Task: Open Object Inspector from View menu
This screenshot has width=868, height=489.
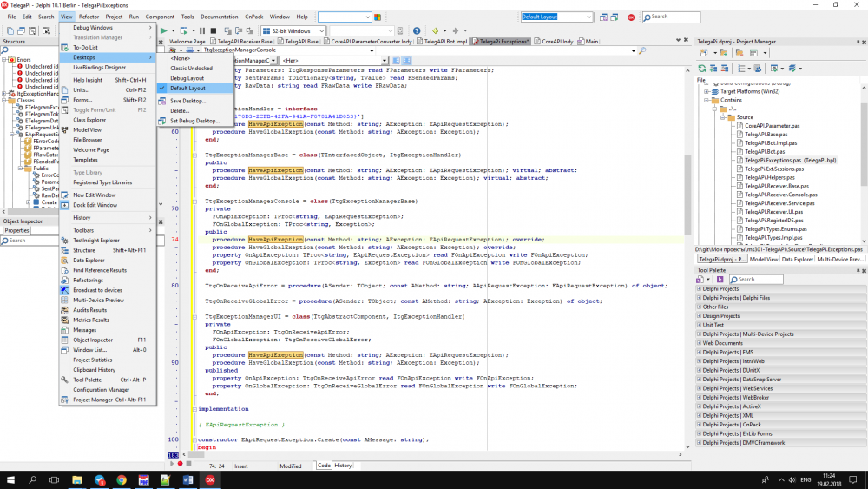Action: pos(108,340)
